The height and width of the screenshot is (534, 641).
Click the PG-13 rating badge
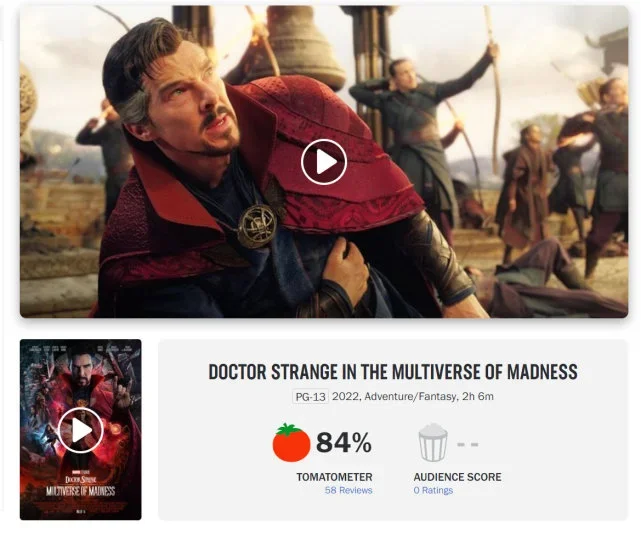[x=310, y=397]
